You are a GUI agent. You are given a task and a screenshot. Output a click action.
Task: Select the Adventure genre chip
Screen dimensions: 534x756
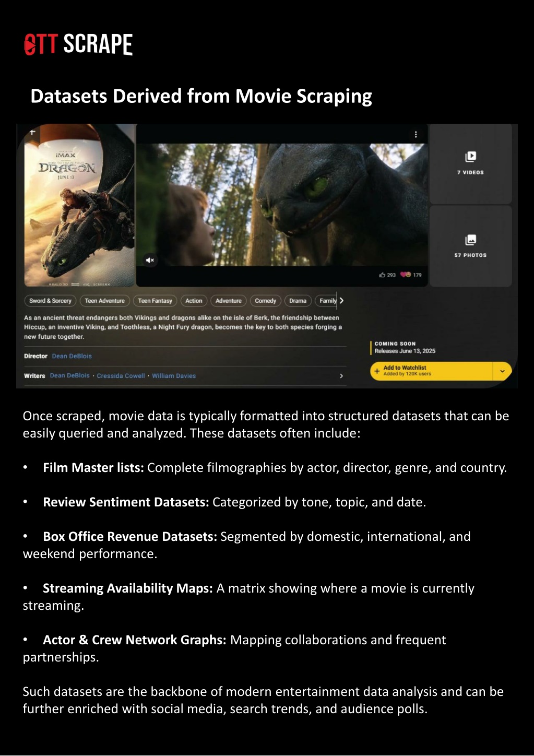point(229,301)
